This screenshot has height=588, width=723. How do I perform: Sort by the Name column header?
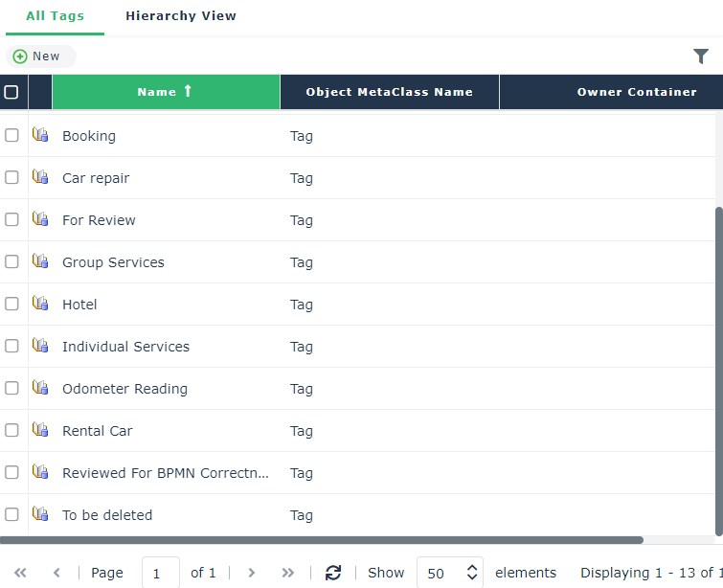pyautogui.click(x=165, y=92)
